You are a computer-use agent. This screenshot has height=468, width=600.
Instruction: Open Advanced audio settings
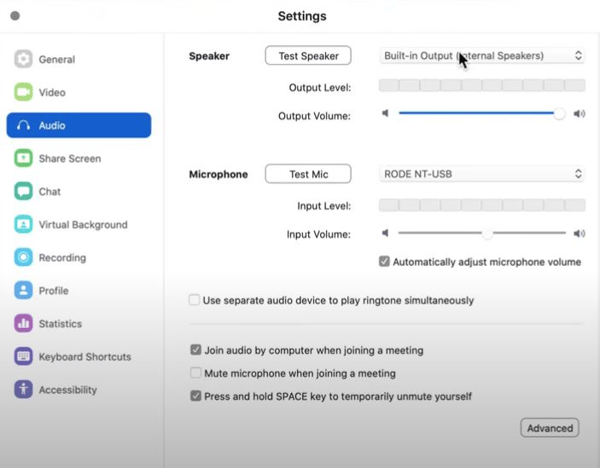click(549, 428)
